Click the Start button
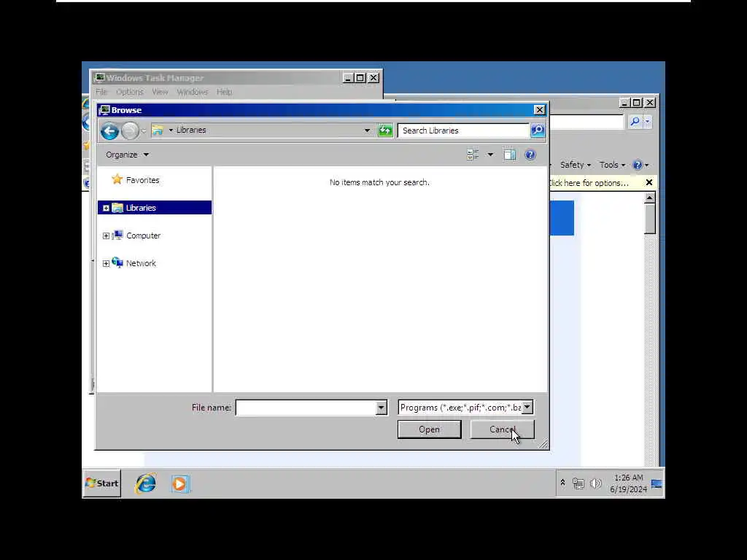 [x=102, y=483]
